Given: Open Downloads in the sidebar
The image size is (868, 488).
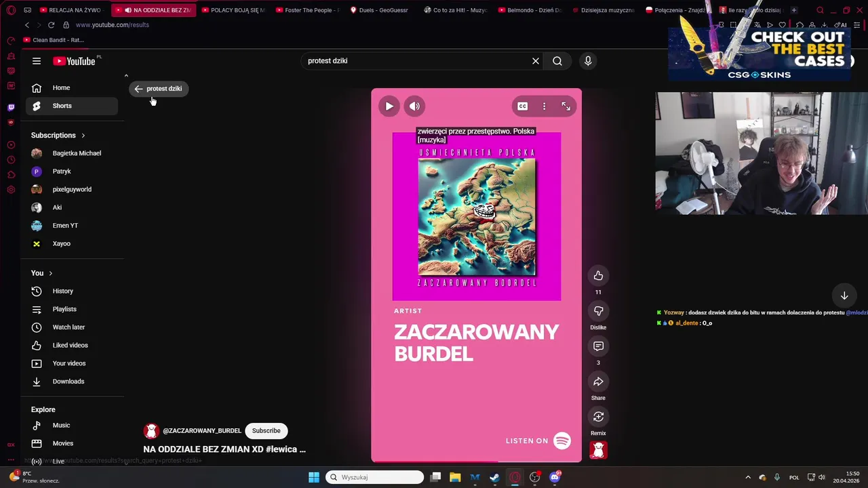Looking at the screenshot, I should pyautogui.click(x=72, y=382).
